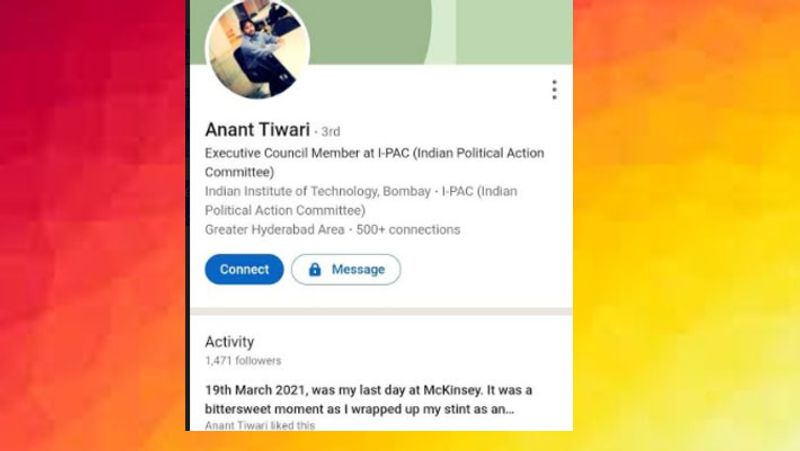Click the 3rd degree connection badge
Screen dimensions: 800x451
pyautogui.click(x=330, y=132)
